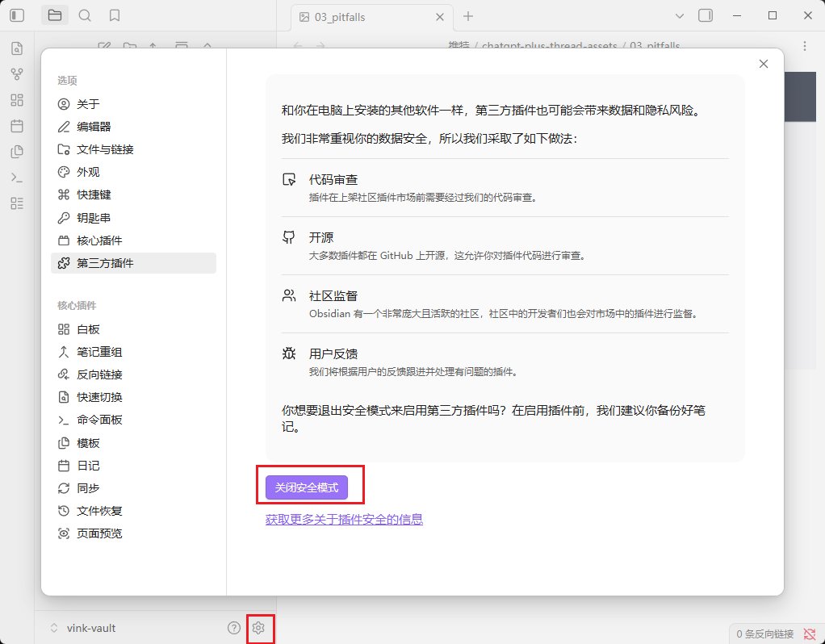Open 外观 settings section
Viewport: 825px width, 644px height.
click(x=134, y=172)
